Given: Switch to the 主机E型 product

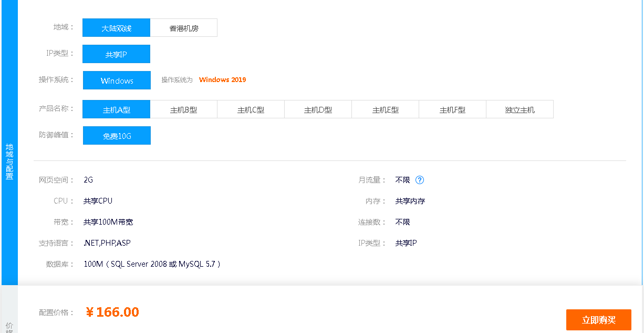Looking at the screenshot, I should pos(385,109).
